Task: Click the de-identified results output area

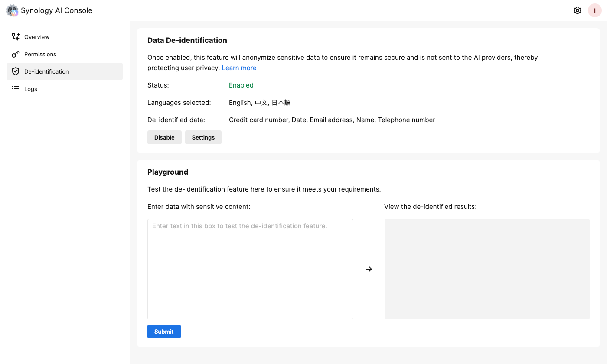Action: [x=486, y=269]
